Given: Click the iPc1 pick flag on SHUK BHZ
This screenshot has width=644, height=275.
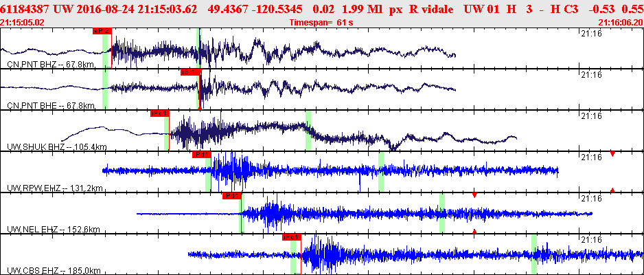Looking at the screenshot, I should click(160, 113).
